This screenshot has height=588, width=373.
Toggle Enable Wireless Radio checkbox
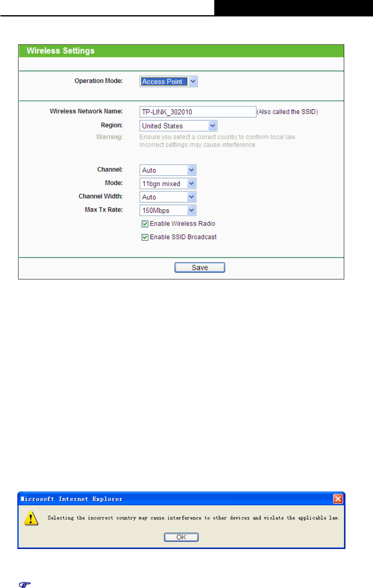[145, 224]
